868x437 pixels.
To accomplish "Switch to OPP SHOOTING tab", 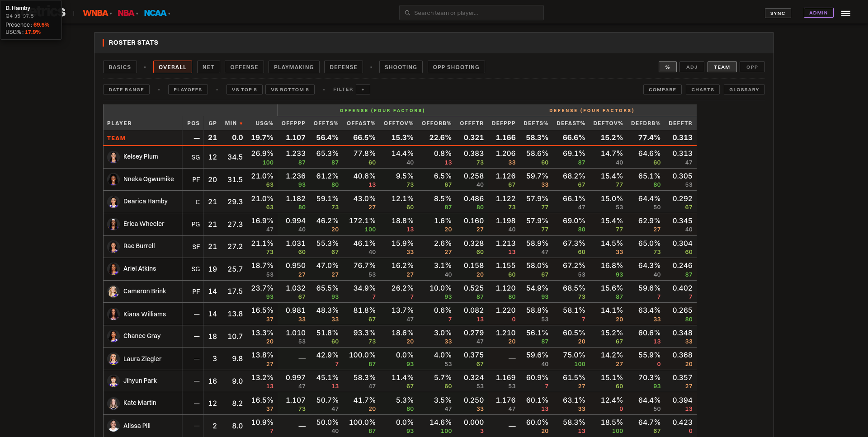I will (456, 67).
